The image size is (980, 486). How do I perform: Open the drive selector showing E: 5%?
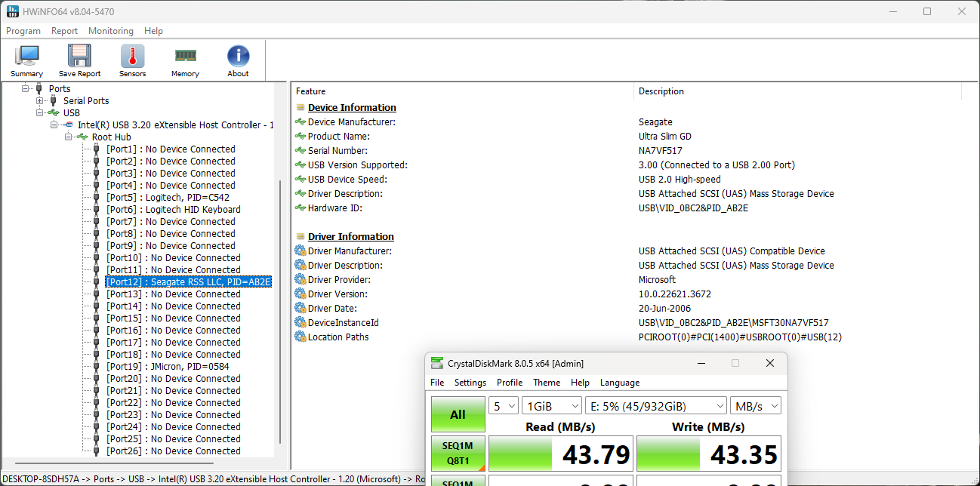coord(656,406)
